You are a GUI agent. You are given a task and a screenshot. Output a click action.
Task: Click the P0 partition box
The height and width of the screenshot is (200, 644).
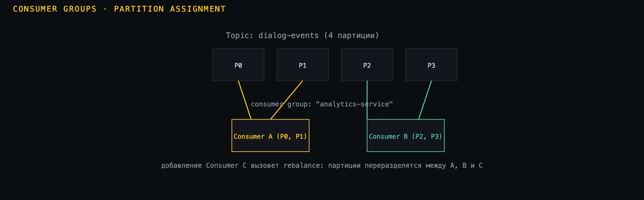tap(238, 65)
